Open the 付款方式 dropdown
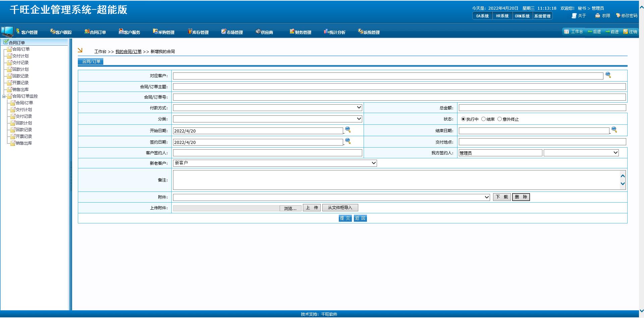This screenshot has width=644, height=318. pos(267,108)
